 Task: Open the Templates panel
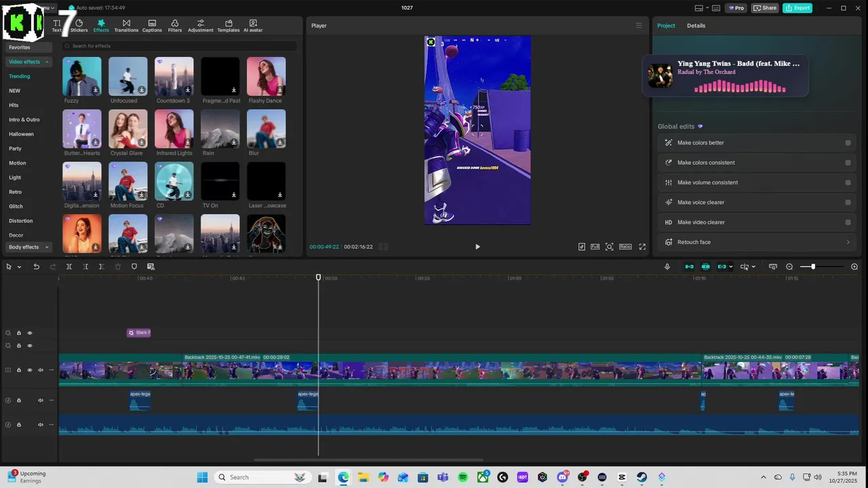[229, 26]
